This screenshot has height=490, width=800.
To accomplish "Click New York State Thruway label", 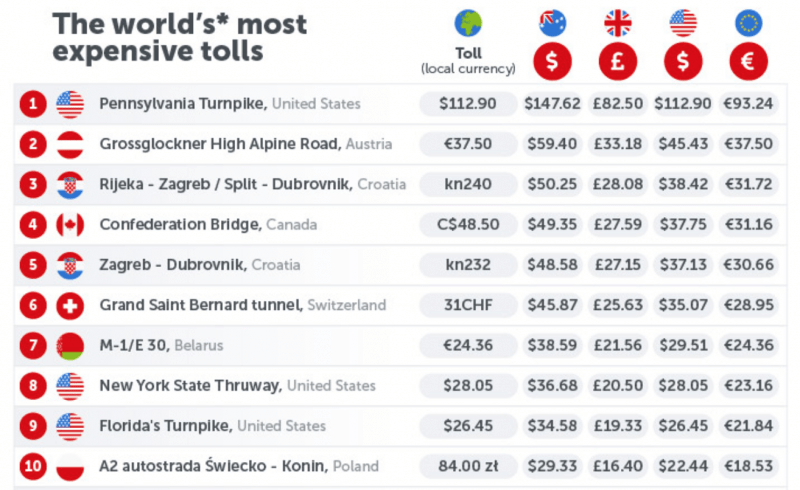I will click(x=191, y=385).
